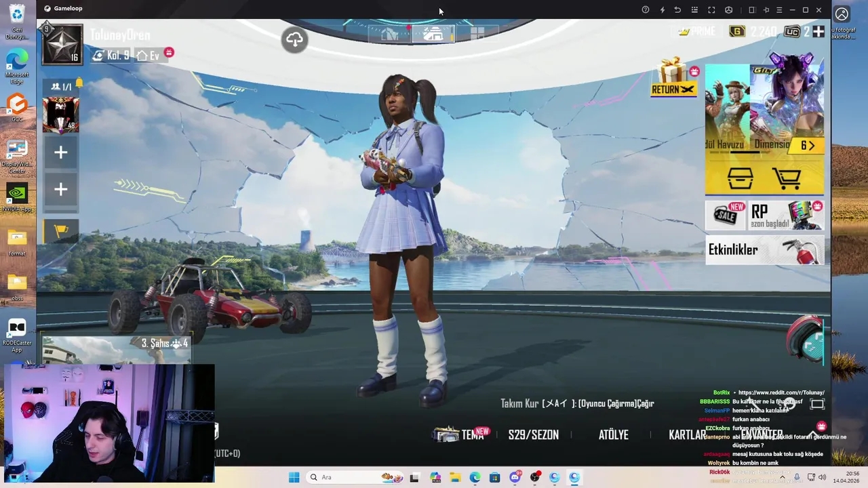This screenshot has height=488, width=868.
Task: Open the ATÖLYE menu item
Action: [x=614, y=435]
